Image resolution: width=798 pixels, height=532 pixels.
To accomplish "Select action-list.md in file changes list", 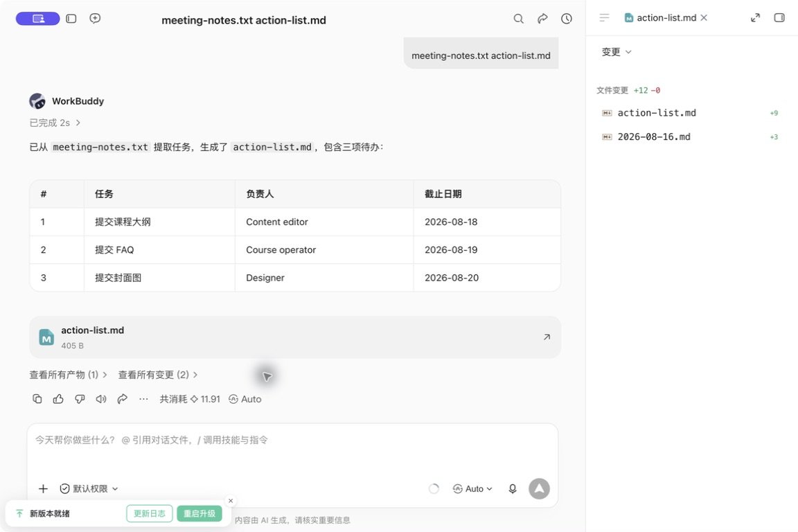I will click(x=690, y=113).
